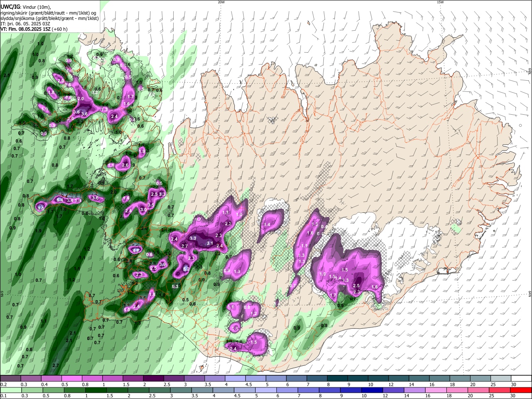Click the light blue swatch above bottom-row label 5
The height and width of the screenshot is (399, 532).
tap(266, 390)
